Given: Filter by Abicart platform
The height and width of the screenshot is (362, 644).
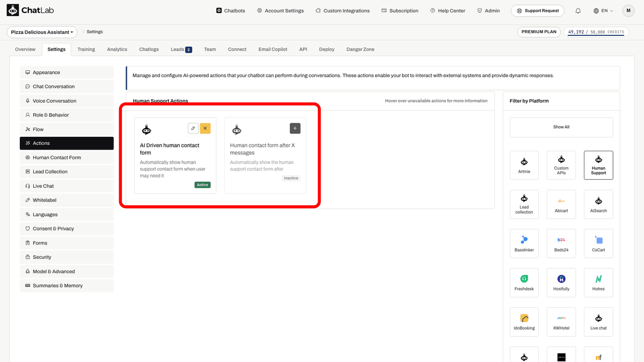Looking at the screenshot, I should click(561, 204).
